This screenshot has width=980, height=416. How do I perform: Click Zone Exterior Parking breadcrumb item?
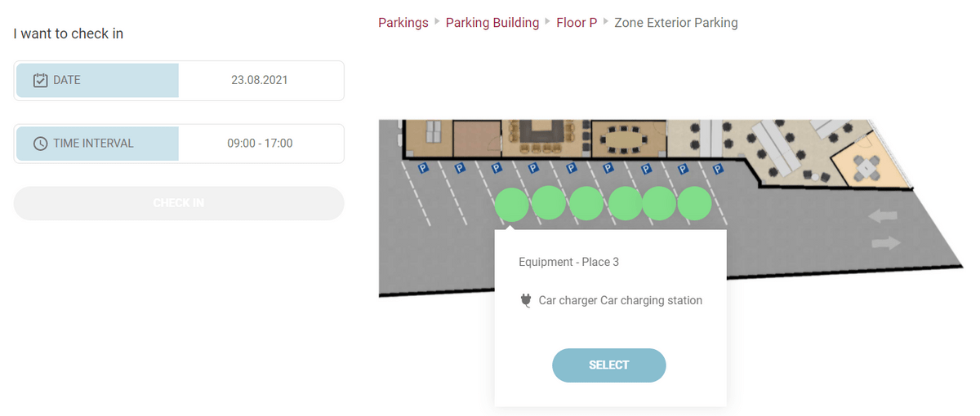(x=675, y=23)
